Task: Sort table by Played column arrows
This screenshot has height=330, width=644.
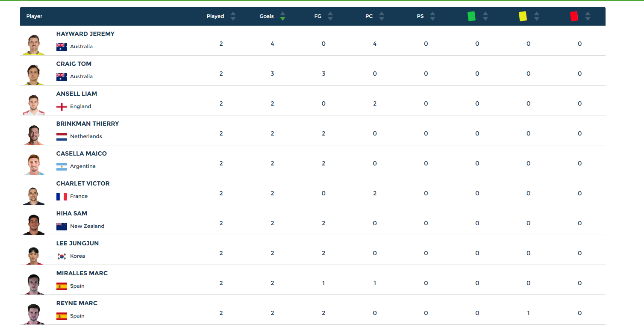Action: coord(233,16)
